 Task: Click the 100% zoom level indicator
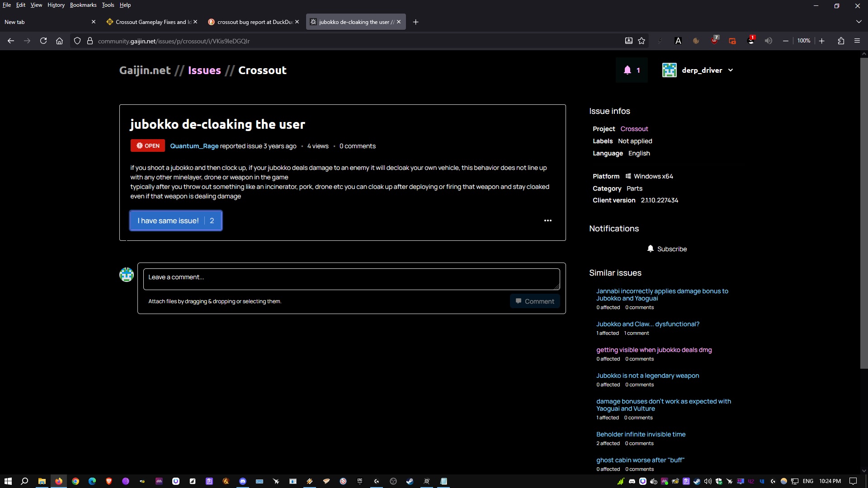coord(803,41)
